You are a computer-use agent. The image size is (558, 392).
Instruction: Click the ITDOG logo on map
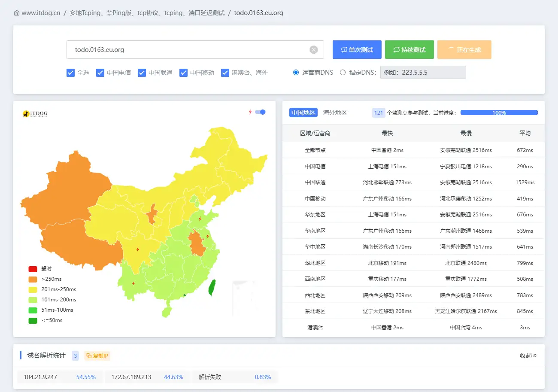[35, 114]
